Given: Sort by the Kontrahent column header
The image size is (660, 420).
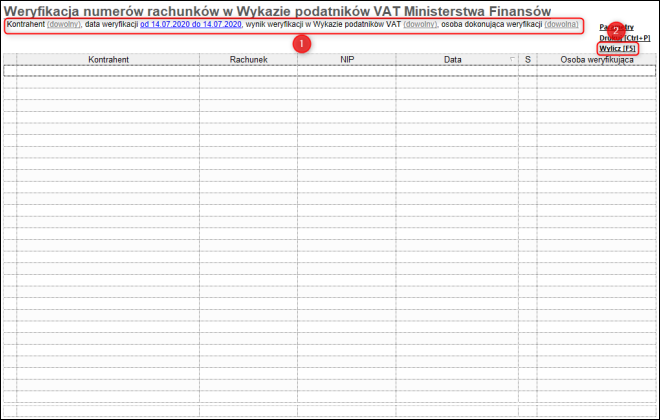Looking at the screenshot, I should 108,59.
